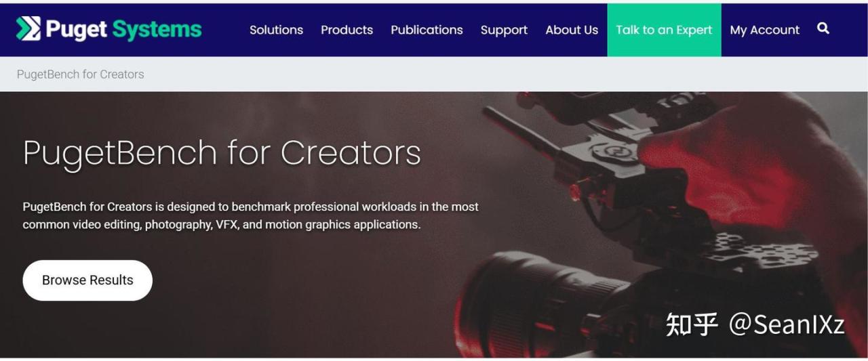Go to the Publications menu
Screen dimensions: 868x361
[x=427, y=30]
